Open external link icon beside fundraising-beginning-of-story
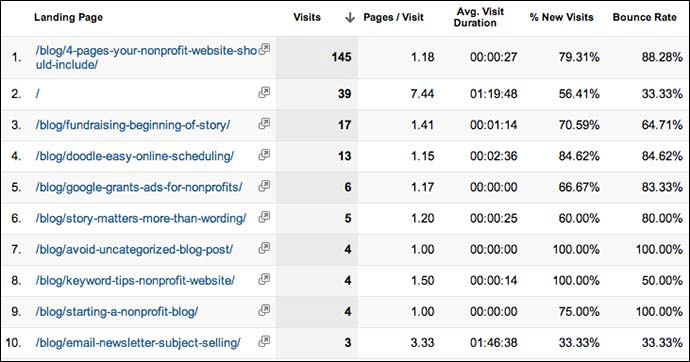The width and height of the screenshot is (690, 362). click(x=264, y=124)
